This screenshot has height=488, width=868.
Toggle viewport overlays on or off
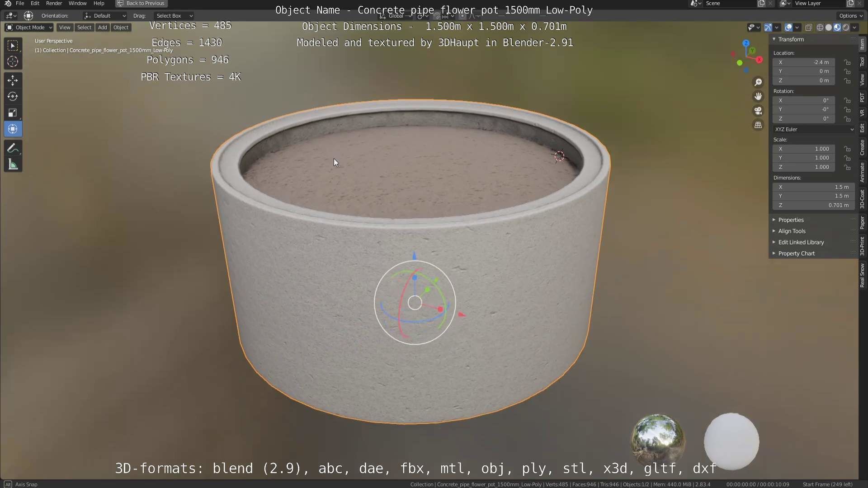click(788, 28)
